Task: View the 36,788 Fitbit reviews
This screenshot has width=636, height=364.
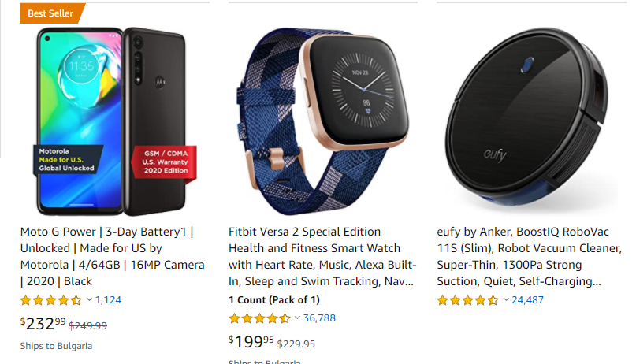Action: (319, 318)
